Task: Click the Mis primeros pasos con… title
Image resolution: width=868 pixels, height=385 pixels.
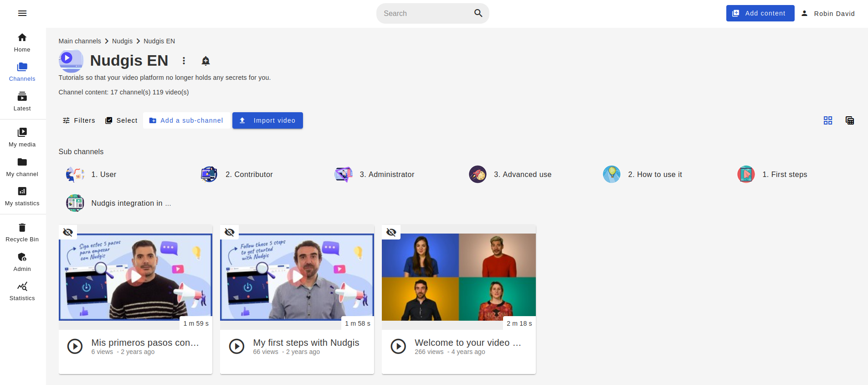Action: pyautogui.click(x=145, y=343)
